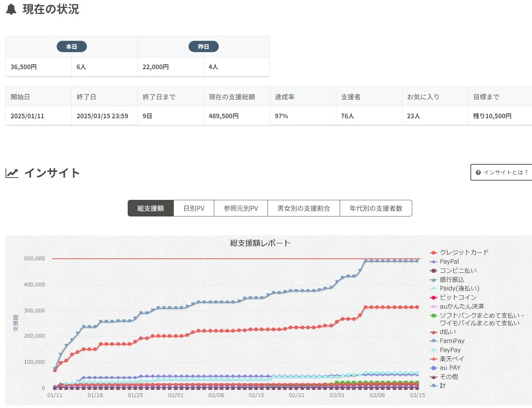The width and height of the screenshot is (532, 408).
Task: Open the 参照元別PV tab
Action: 241,209
